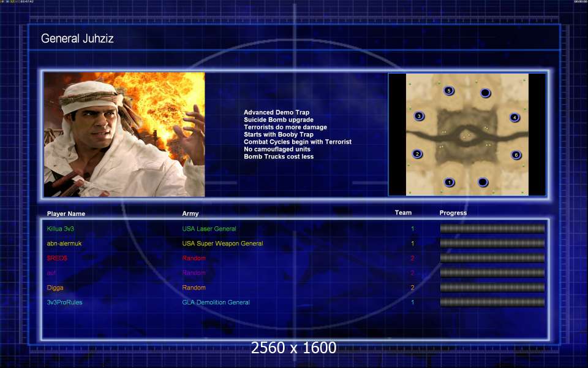Click start position marker 5 on the map
Viewport: 588px width, 368px height.
point(449,91)
